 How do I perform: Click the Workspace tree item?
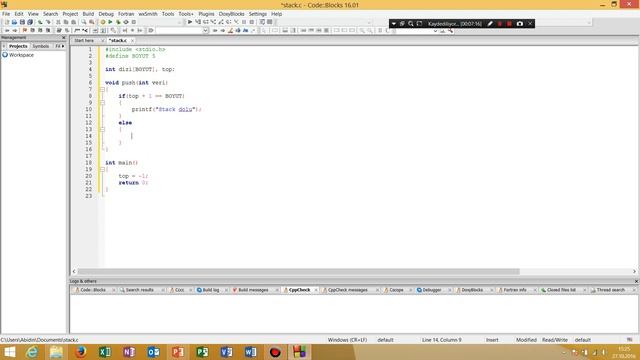pyautogui.click(x=21, y=55)
